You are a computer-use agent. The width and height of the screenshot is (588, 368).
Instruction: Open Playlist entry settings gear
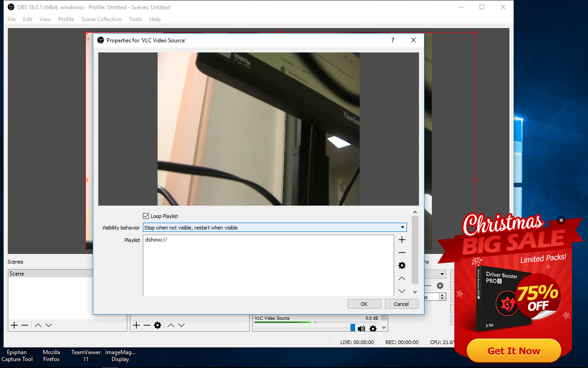pos(402,265)
